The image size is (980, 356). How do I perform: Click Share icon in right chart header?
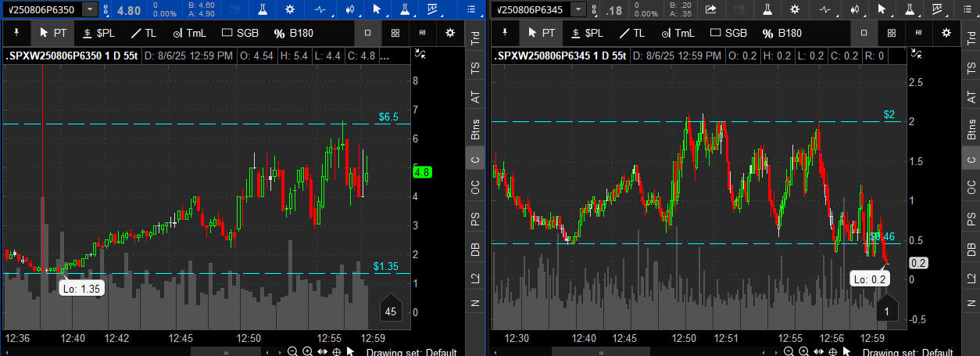710,9
